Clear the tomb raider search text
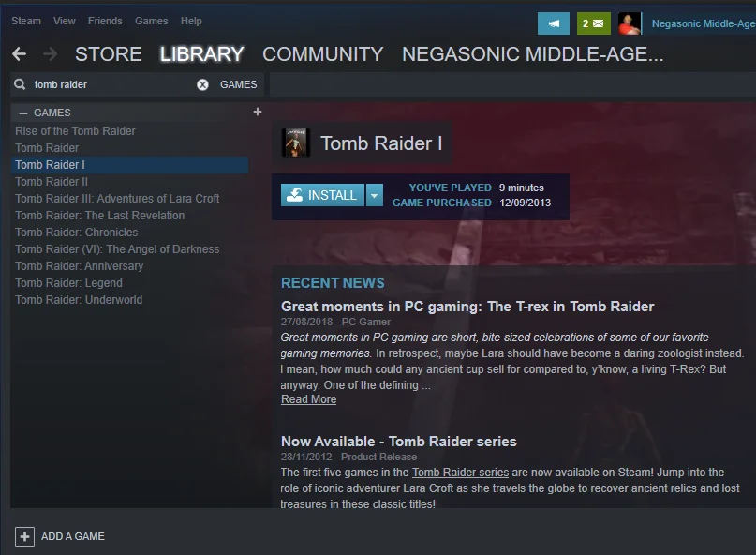 [202, 85]
